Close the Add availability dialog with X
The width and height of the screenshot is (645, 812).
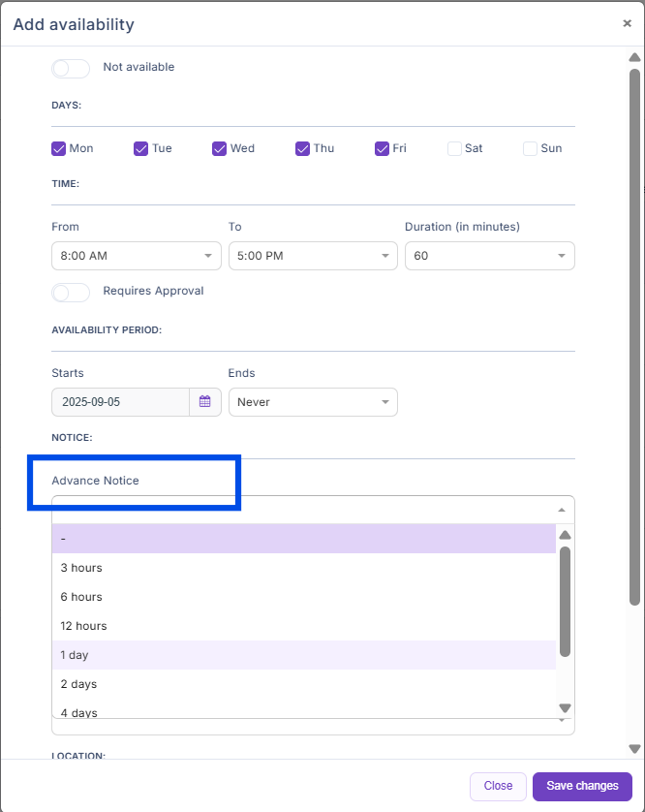[627, 24]
